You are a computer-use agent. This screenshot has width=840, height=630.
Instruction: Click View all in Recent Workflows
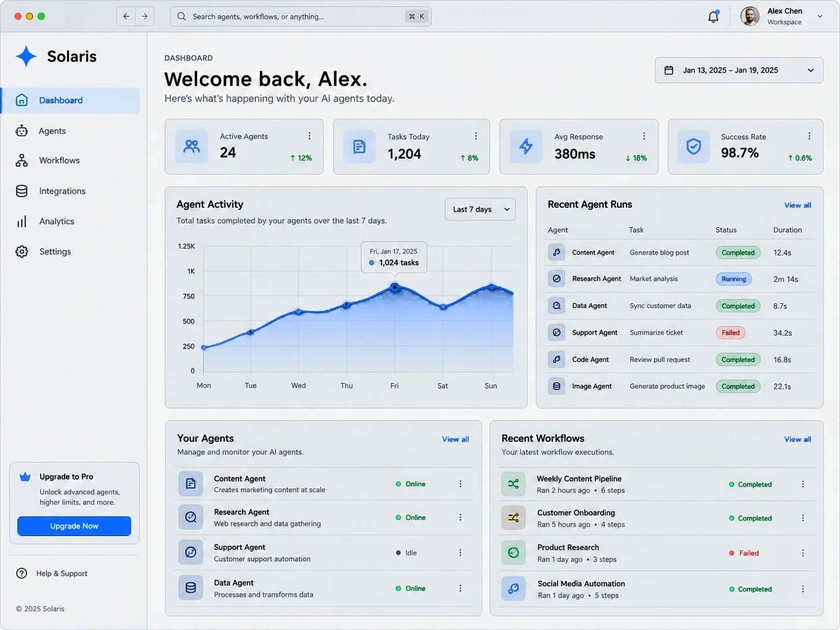click(798, 439)
